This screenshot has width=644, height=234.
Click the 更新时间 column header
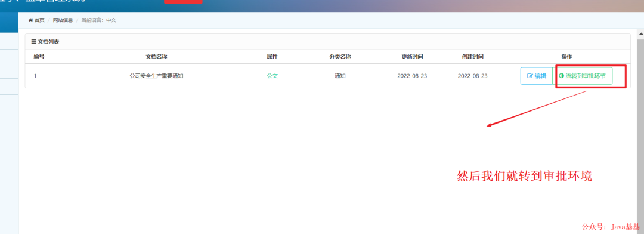click(x=413, y=57)
